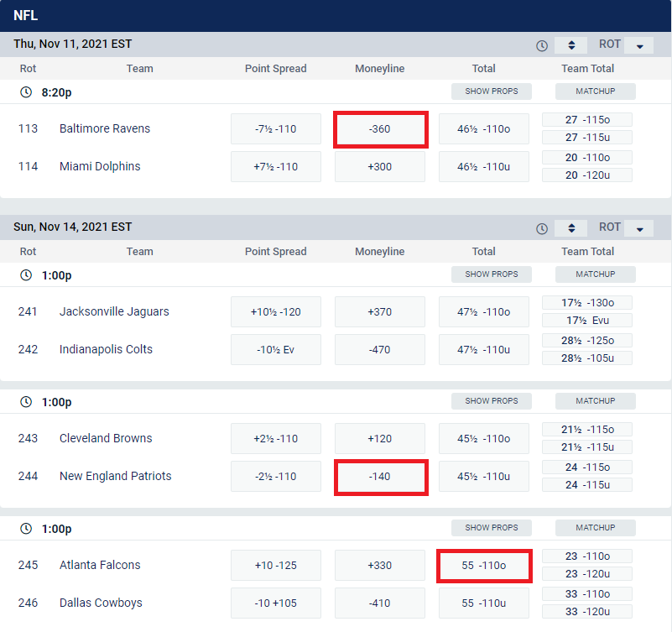Select Patriots team total 24 -115u

(x=587, y=485)
